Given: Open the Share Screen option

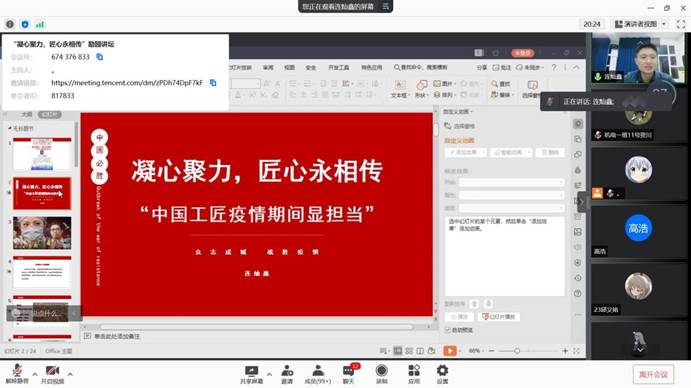Looking at the screenshot, I should click(x=252, y=374).
